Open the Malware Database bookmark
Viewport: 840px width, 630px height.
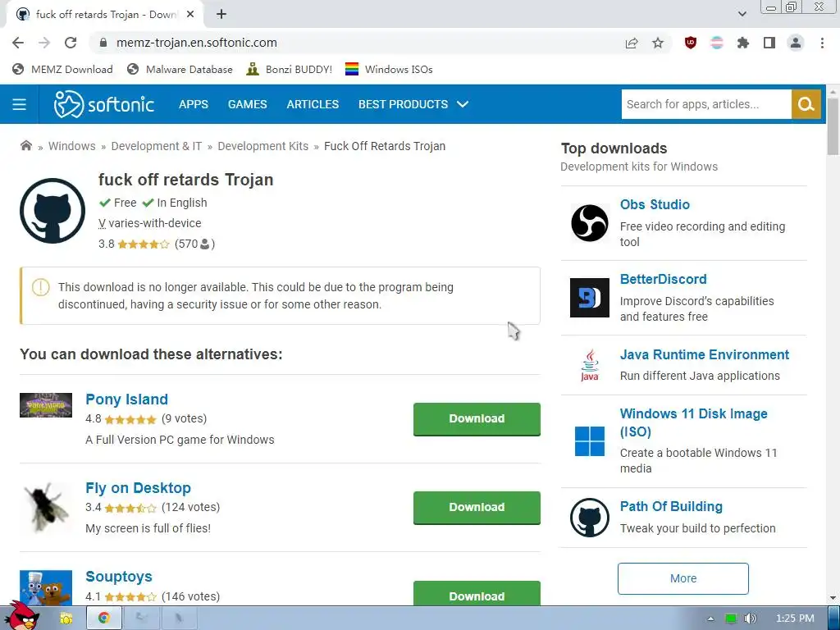pyautogui.click(x=180, y=69)
